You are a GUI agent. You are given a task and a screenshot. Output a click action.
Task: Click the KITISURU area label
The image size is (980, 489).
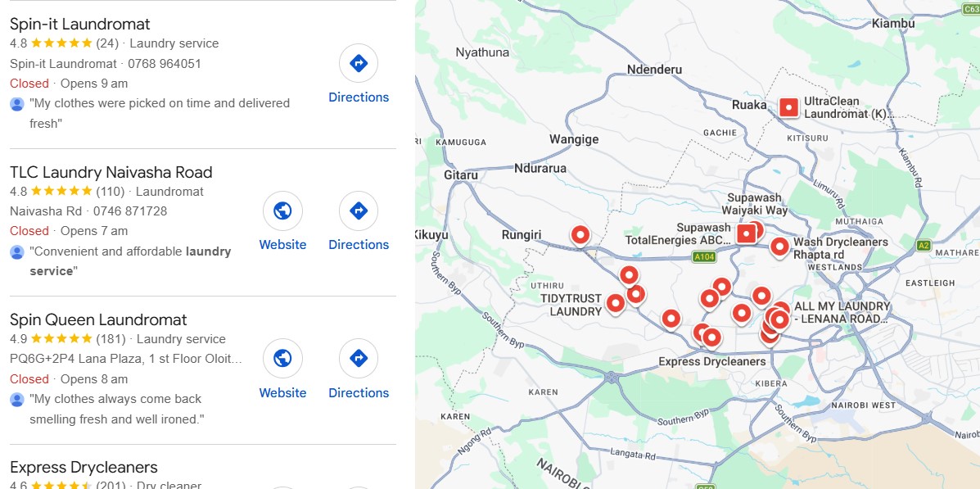coord(807,138)
